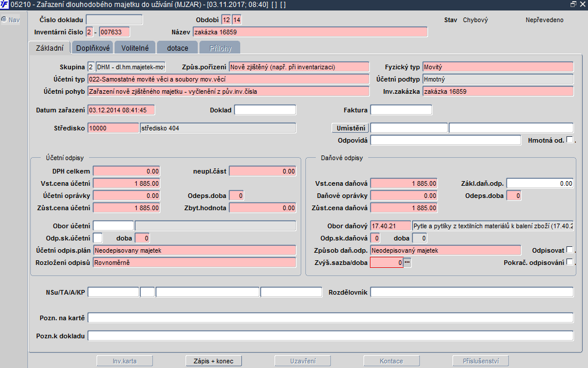
Task: Select the Nav radio button
Action: [x=4, y=20]
